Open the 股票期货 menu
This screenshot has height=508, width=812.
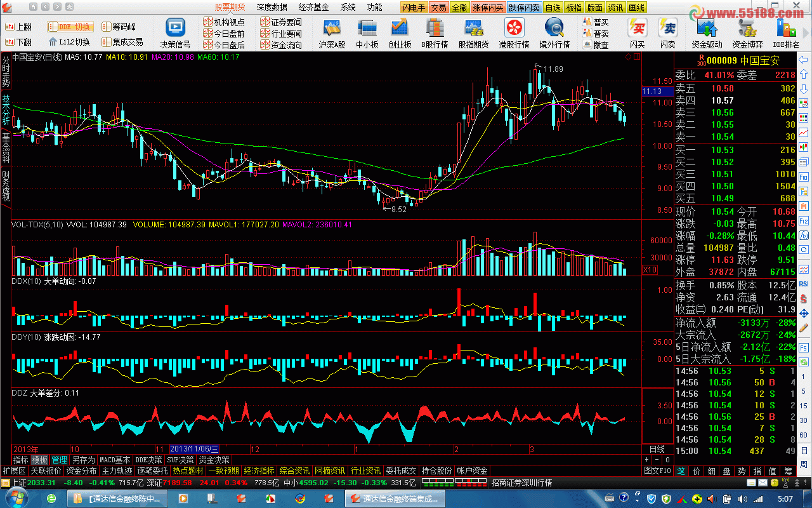[x=230, y=8]
